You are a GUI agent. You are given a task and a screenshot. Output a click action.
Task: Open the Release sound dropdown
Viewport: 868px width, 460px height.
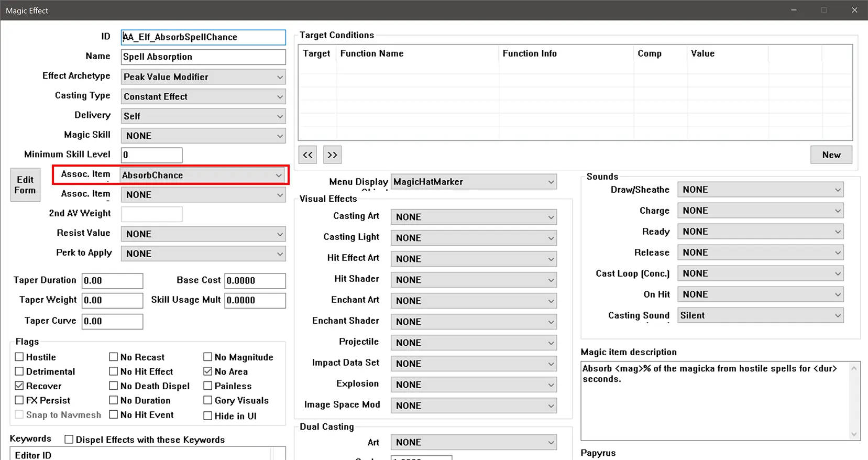761,253
